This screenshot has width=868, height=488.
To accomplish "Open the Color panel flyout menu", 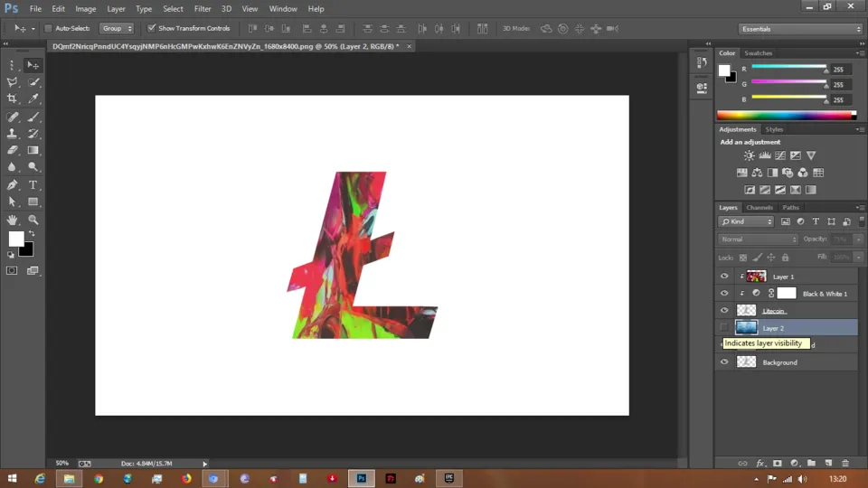I will point(860,53).
